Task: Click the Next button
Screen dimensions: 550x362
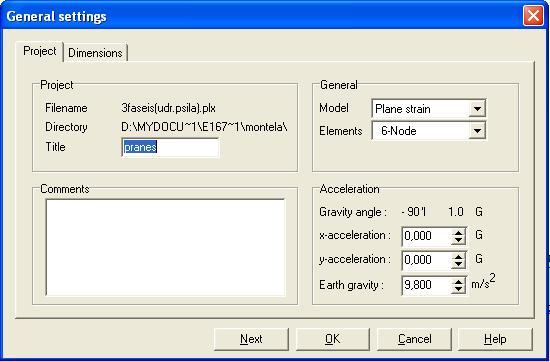Action: pyautogui.click(x=251, y=339)
